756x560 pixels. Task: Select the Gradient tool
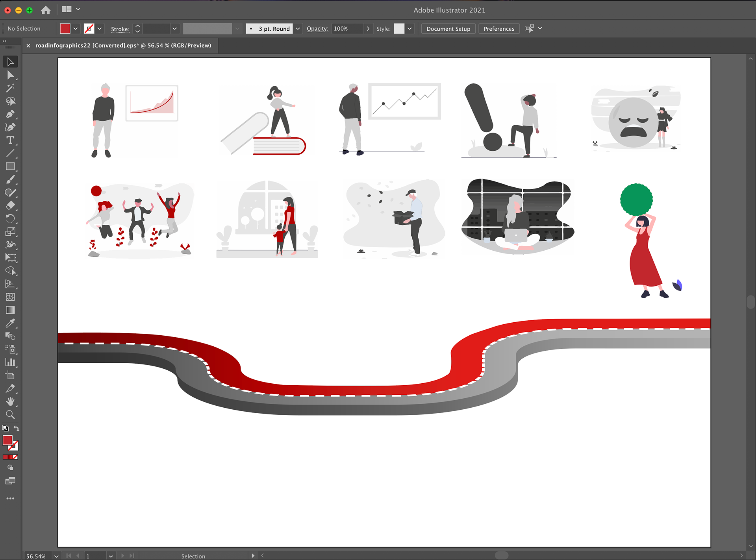pyautogui.click(x=11, y=310)
